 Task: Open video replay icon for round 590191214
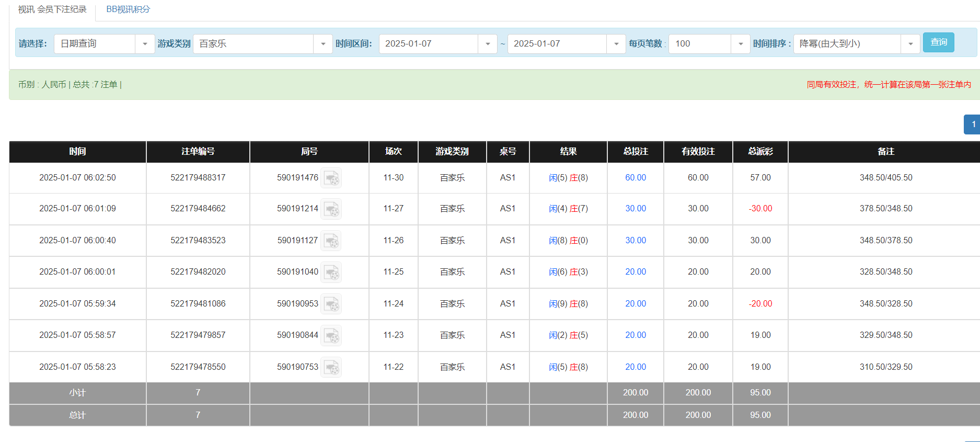point(331,209)
